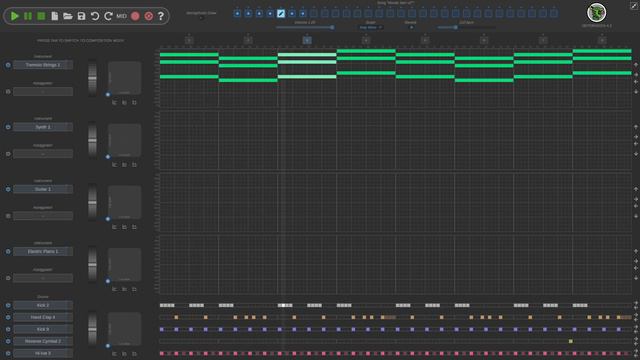
Task: Toggle power for Synth 1 instrument
Action: tap(8, 127)
